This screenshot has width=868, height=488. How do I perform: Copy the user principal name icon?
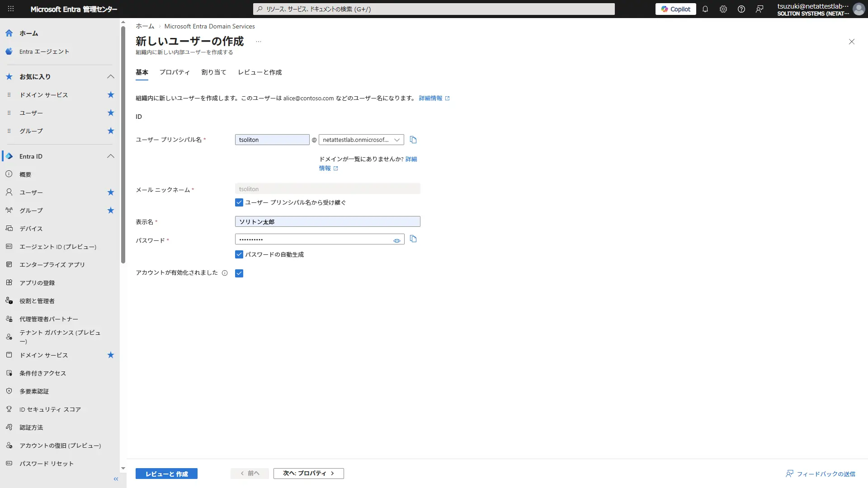click(x=413, y=140)
